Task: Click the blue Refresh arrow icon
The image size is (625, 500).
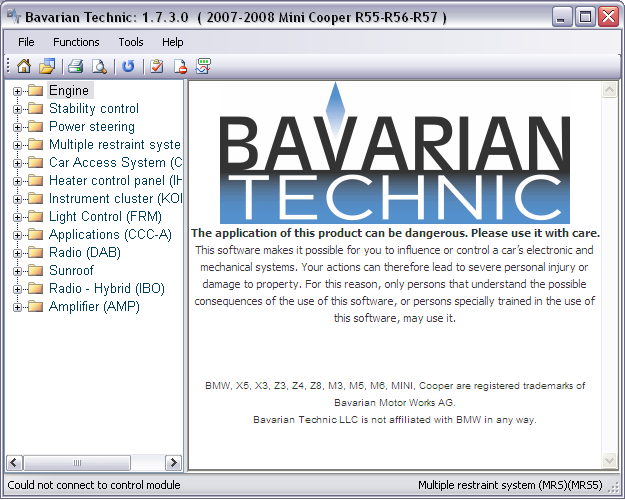Action: tap(128, 66)
